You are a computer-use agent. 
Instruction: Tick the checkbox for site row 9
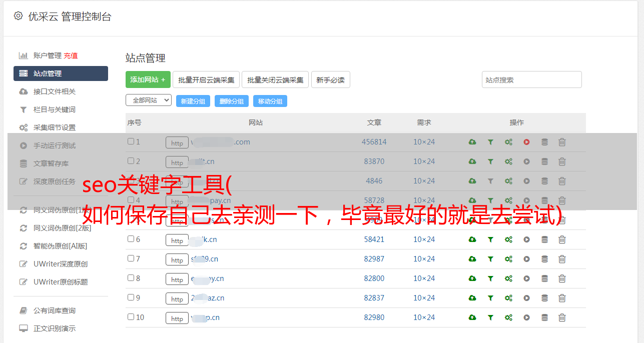(x=131, y=297)
